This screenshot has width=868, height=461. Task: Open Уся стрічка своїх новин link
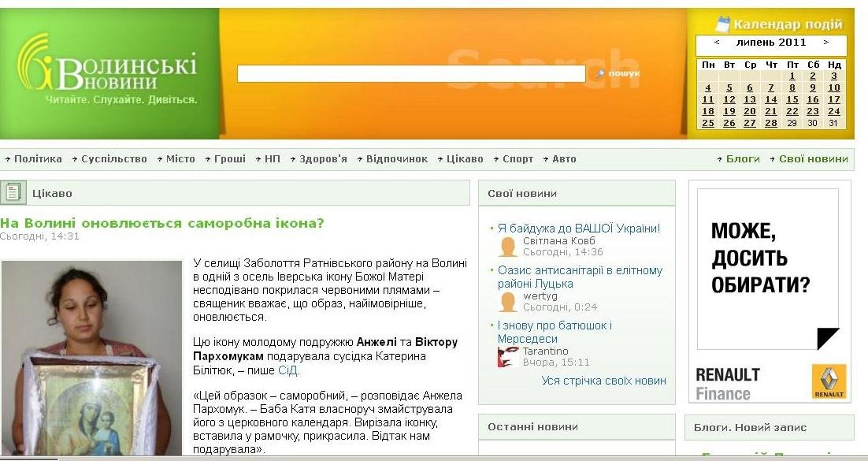pos(603,381)
